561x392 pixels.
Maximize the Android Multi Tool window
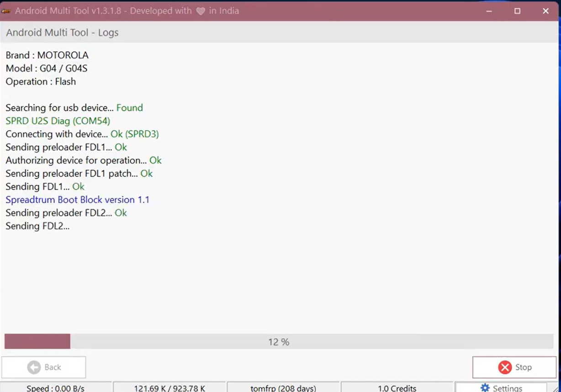click(517, 11)
